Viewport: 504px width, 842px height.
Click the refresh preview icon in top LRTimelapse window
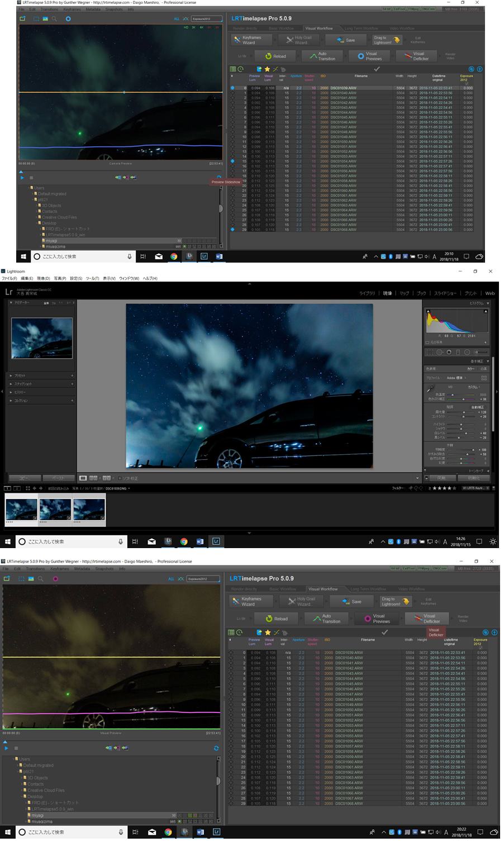(x=218, y=177)
